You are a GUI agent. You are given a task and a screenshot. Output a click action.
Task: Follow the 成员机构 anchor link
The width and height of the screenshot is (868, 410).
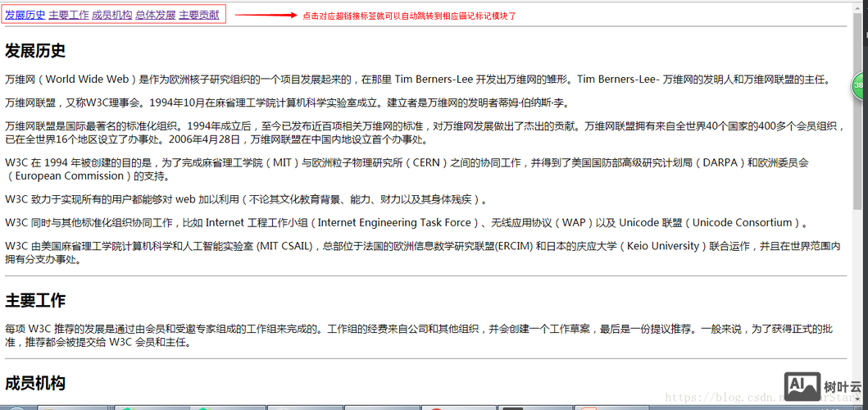(x=111, y=16)
